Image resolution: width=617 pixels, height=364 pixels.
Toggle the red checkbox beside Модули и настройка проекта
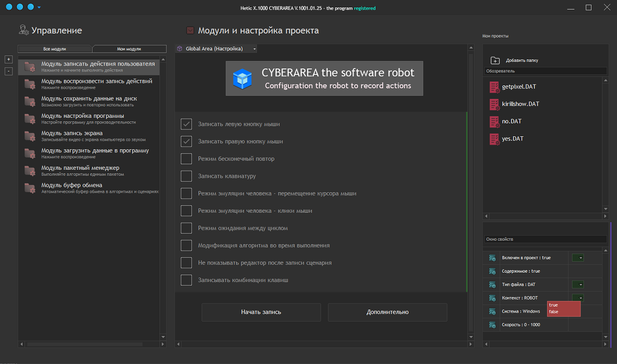coord(190,30)
